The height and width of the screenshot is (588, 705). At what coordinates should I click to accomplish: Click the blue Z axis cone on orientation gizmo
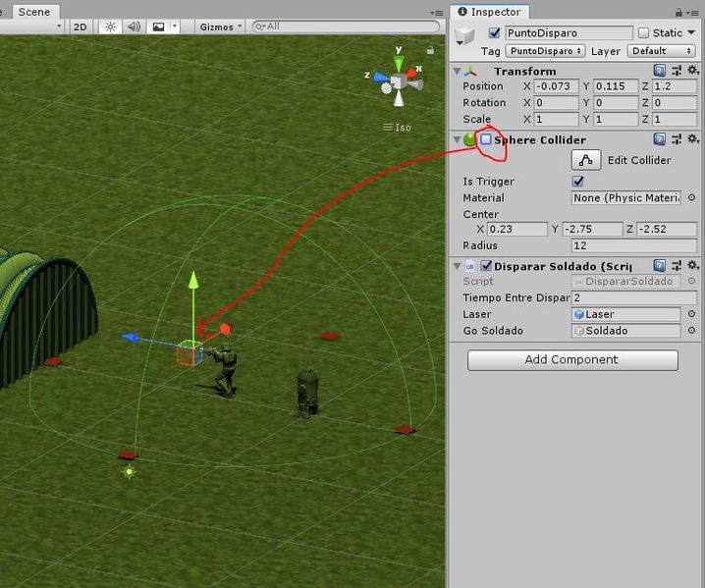[x=382, y=77]
